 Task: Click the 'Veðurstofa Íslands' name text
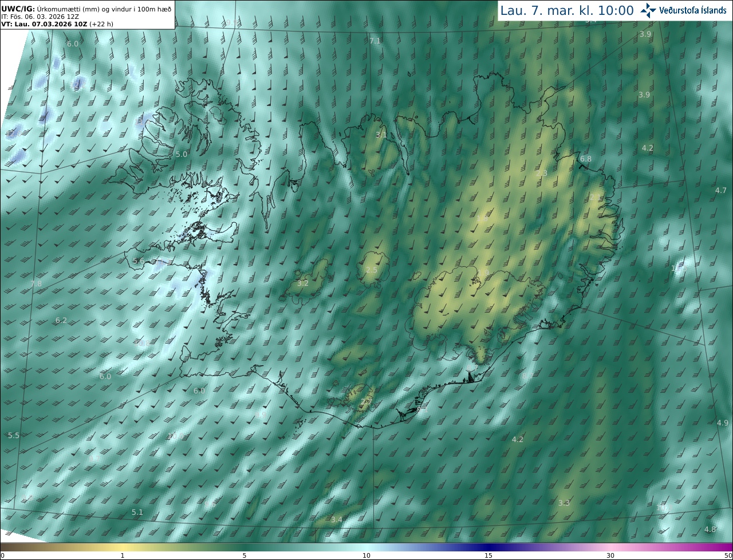click(693, 10)
